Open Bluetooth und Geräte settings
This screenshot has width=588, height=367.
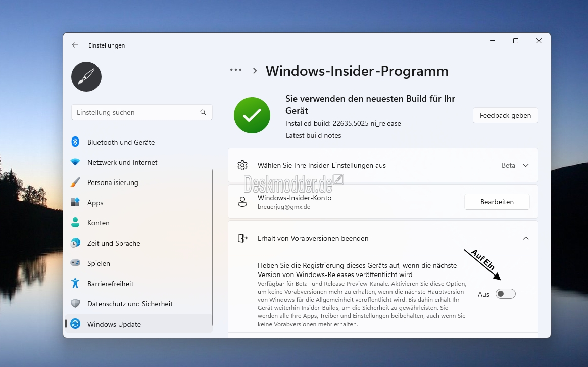(139, 142)
